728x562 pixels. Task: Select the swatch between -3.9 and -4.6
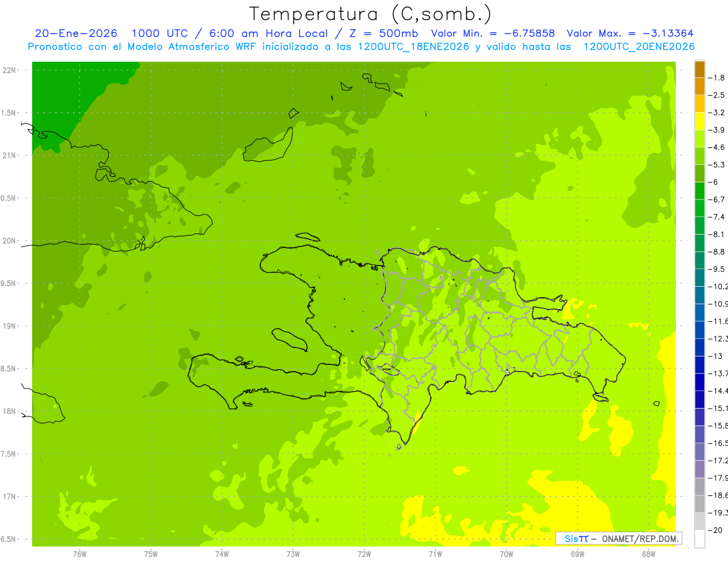click(699, 138)
